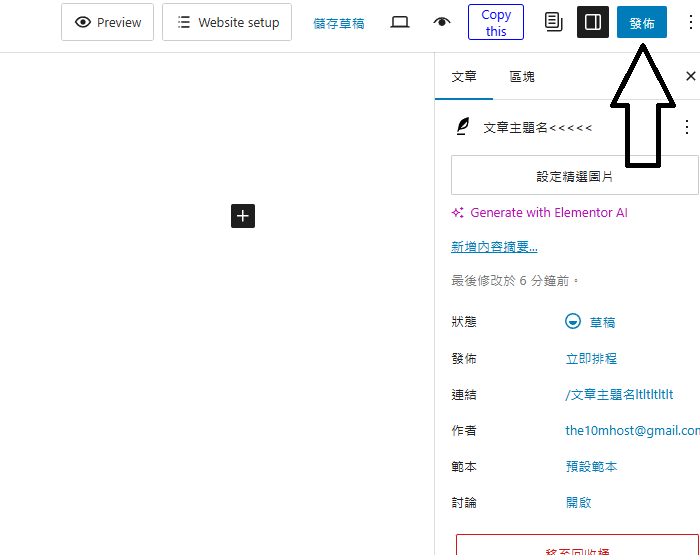700x555 pixels.
Task: Click the blue 發佈 publish button
Action: click(x=642, y=22)
